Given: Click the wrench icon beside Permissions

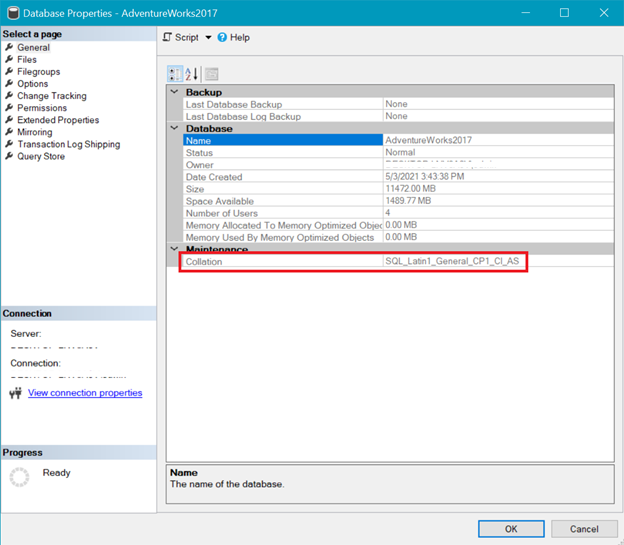Looking at the screenshot, I should (9, 107).
